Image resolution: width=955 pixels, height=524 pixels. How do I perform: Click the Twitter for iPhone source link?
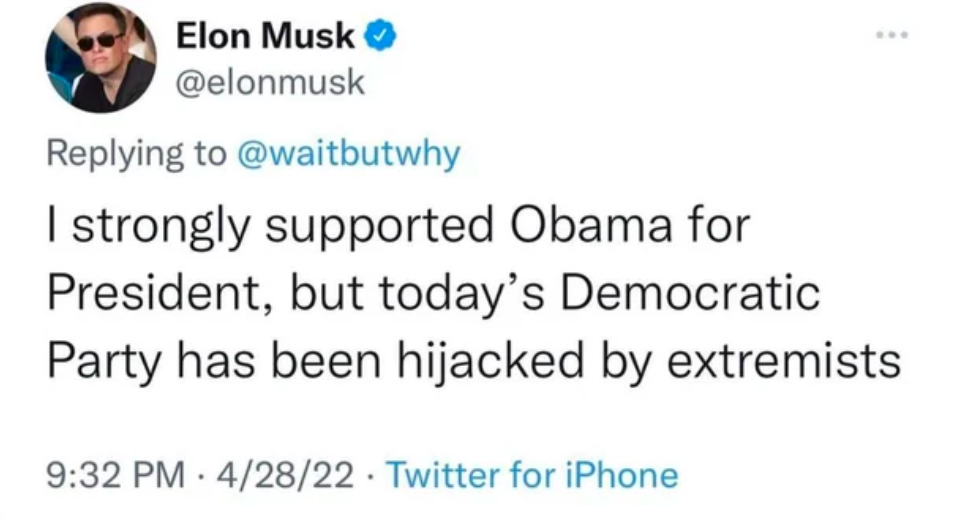click(532, 475)
